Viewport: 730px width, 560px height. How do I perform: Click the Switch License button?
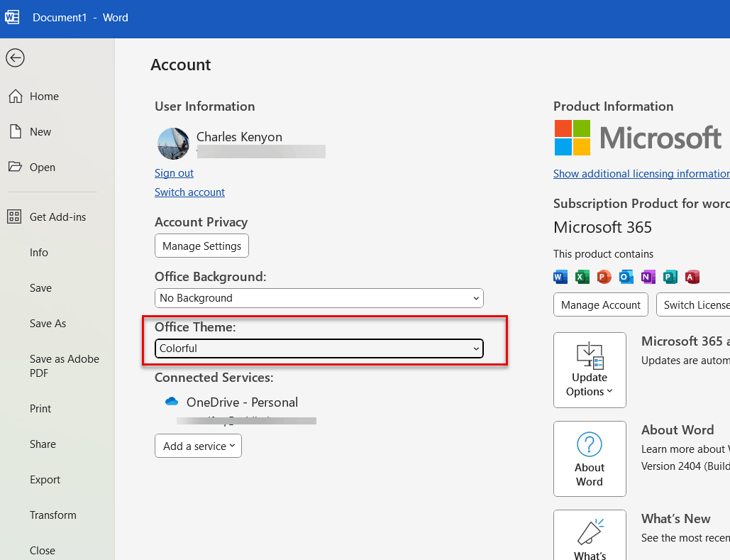tap(693, 304)
